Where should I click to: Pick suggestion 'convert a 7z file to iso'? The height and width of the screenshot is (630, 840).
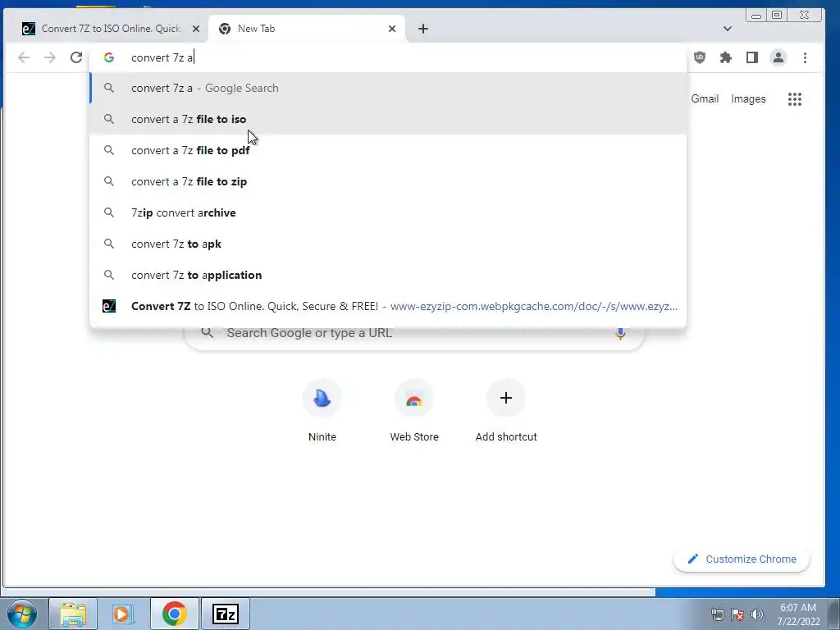coord(388,119)
